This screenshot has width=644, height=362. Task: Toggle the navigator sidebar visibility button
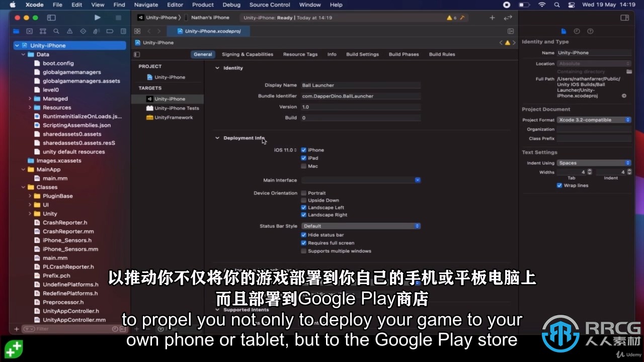(x=51, y=18)
